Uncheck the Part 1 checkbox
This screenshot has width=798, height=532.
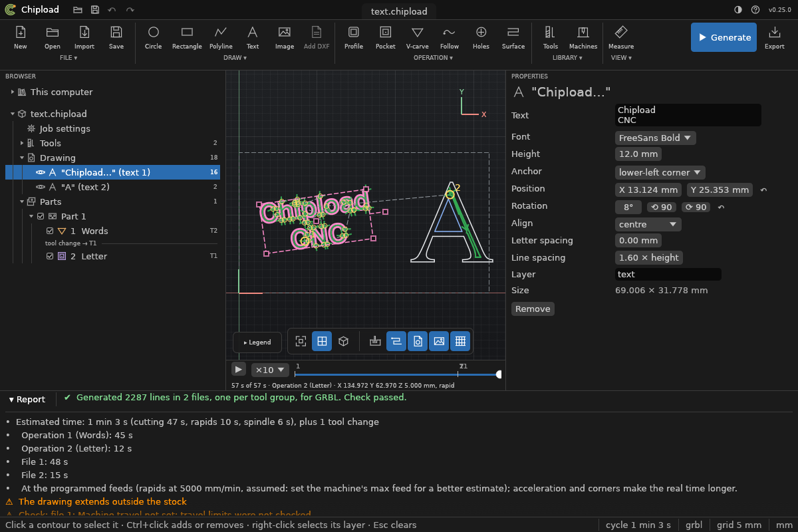(x=41, y=216)
